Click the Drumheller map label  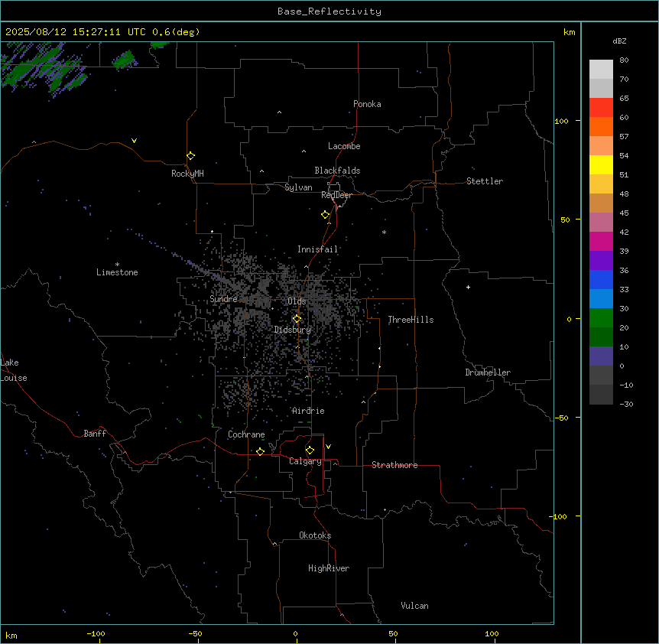(x=488, y=372)
